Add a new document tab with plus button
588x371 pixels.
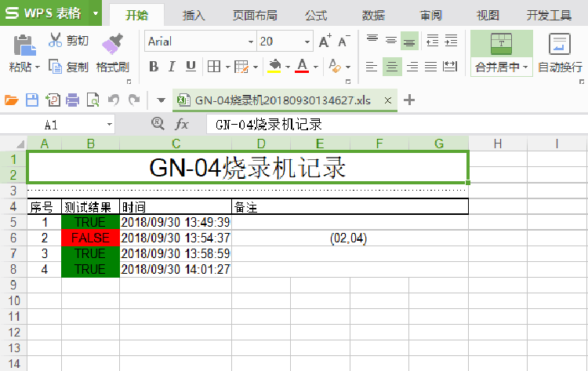click(x=408, y=100)
